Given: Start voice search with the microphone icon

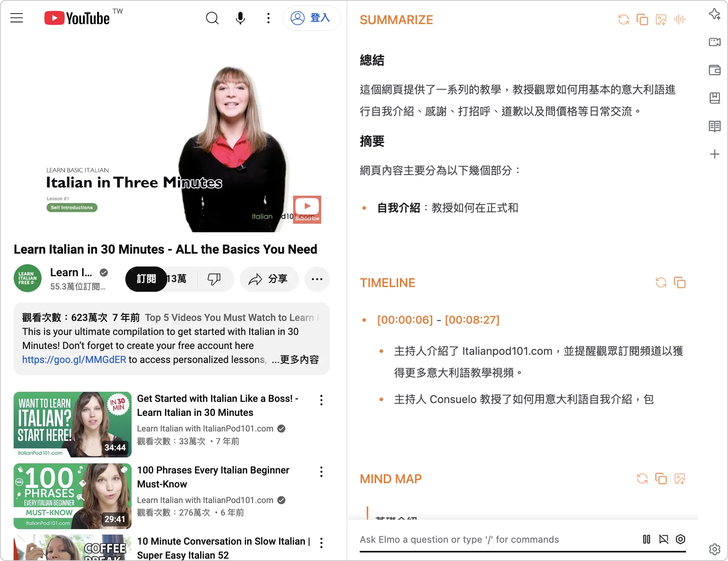Looking at the screenshot, I should click(x=241, y=18).
